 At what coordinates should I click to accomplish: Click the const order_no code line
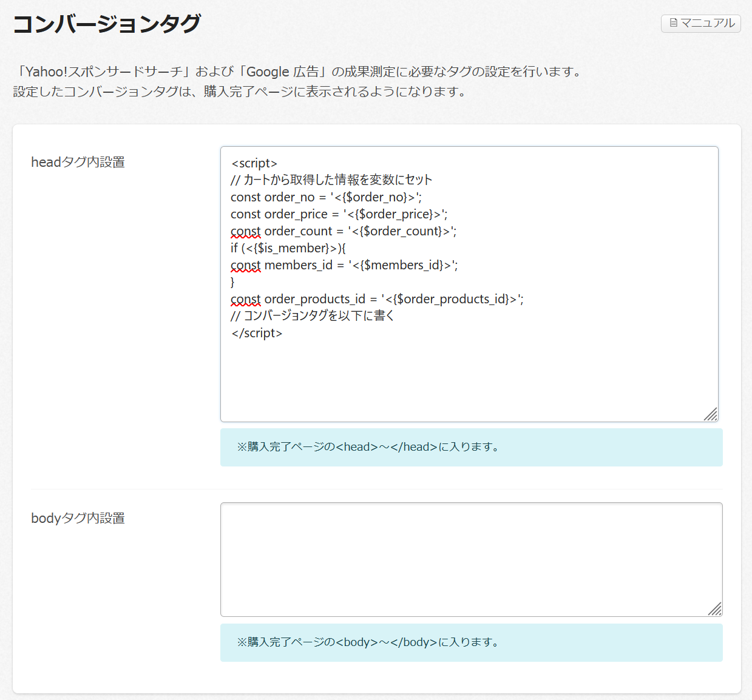click(326, 197)
